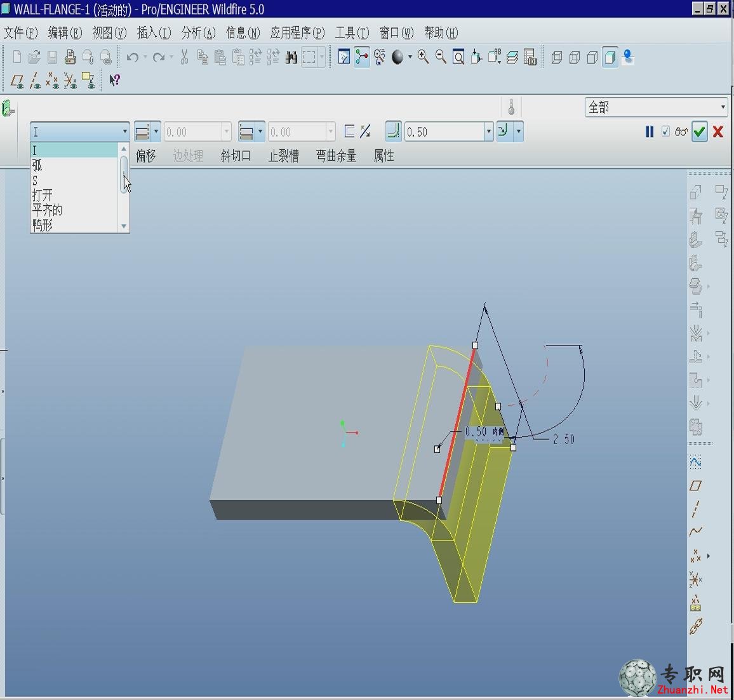Click the context help arrow icon

114,81
